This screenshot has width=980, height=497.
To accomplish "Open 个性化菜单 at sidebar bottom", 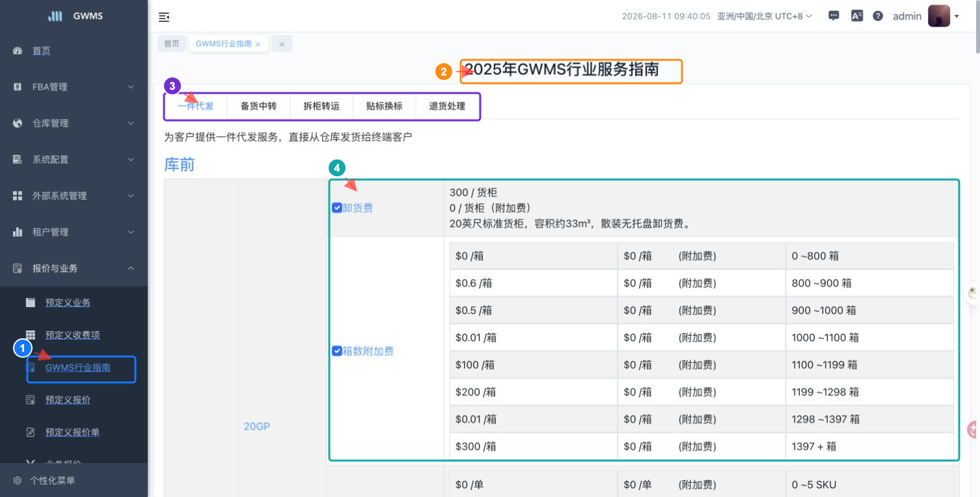I will pyautogui.click(x=53, y=481).
